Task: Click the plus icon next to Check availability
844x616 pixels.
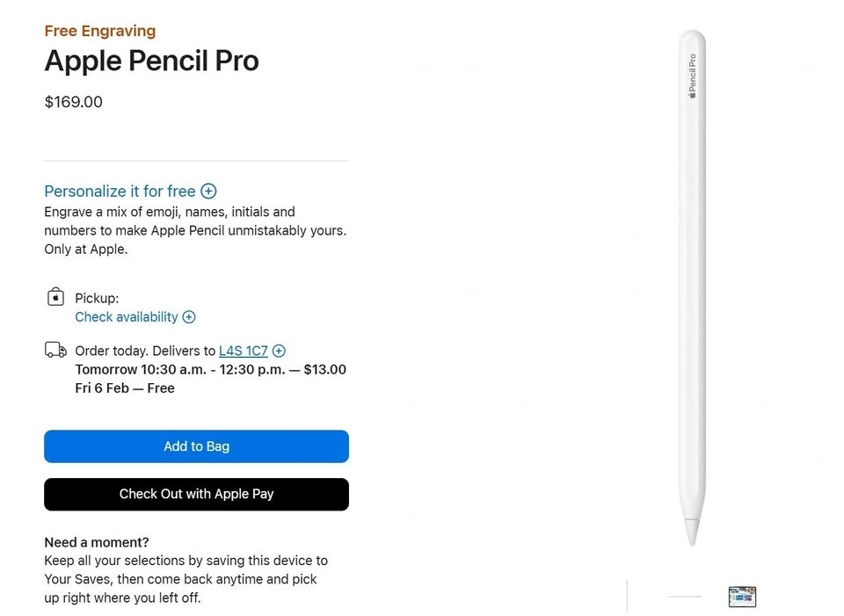Action: pos(189,317)
